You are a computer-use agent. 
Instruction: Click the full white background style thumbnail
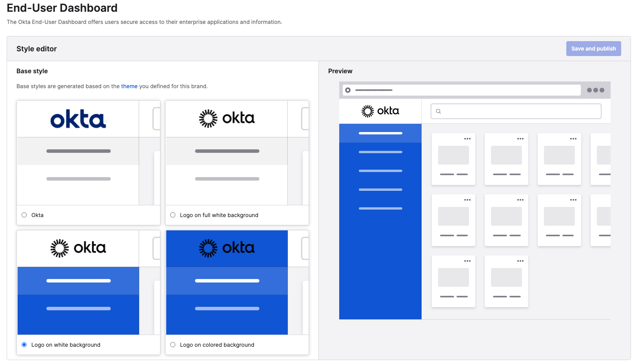click(x=237, y=153)
